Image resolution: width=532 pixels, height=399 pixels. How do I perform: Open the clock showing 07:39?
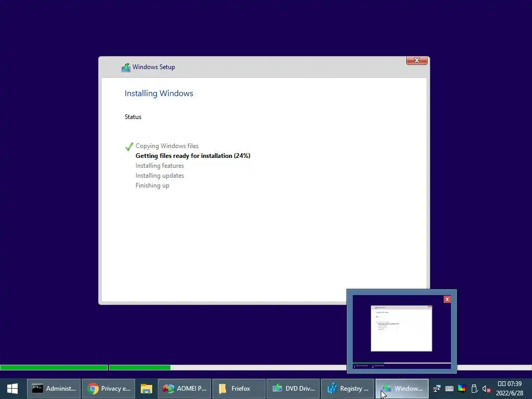tap(509, 389)
